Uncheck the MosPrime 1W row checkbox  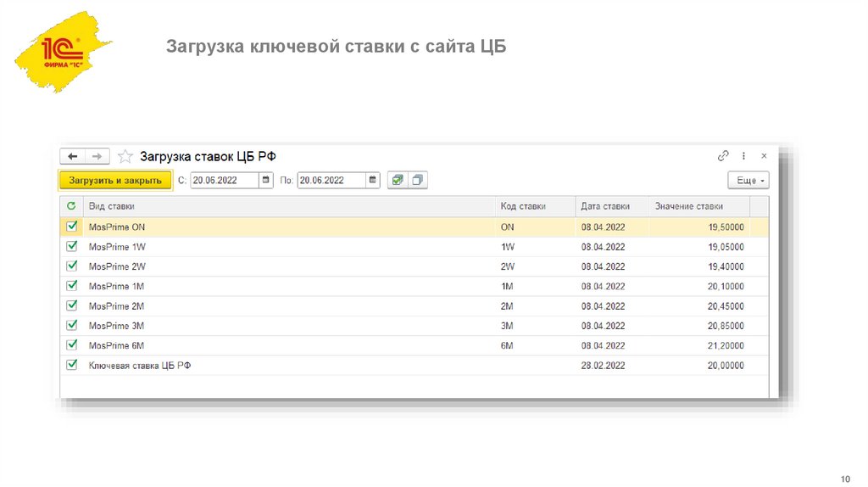(71, 246)
